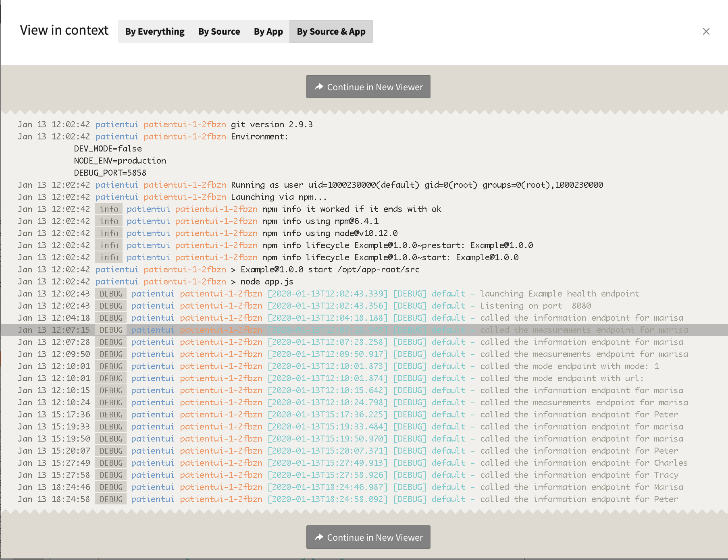Click 'information endpoint for Charles' message
728x560 pixels.
point(584,463)
